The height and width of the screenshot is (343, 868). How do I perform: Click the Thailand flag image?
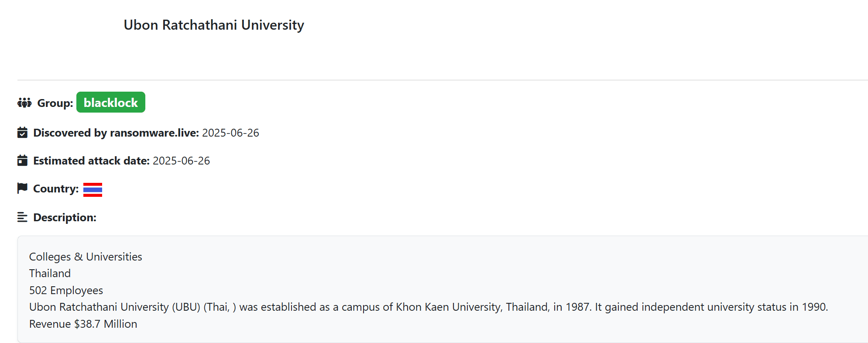93,189
